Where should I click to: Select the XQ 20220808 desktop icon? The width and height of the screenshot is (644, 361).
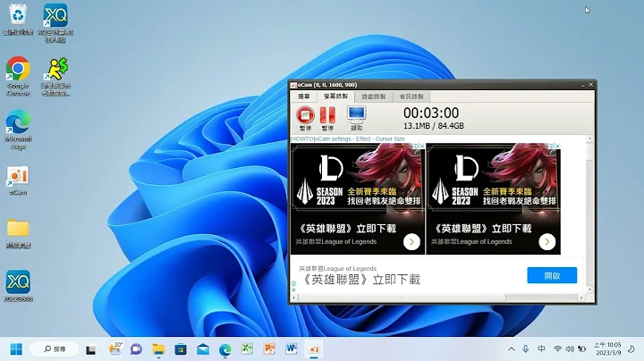click(18, 286)
